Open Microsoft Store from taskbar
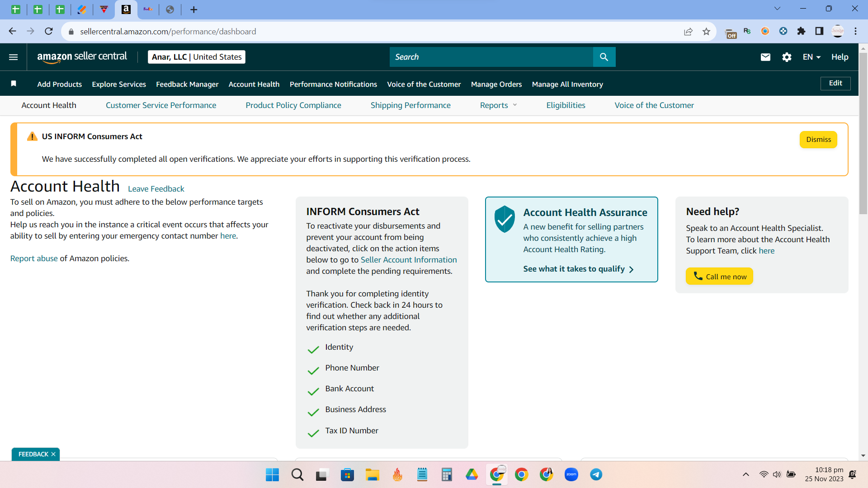Image resolution: width=868 pixels, height=488 pixels. click(347, 474)
